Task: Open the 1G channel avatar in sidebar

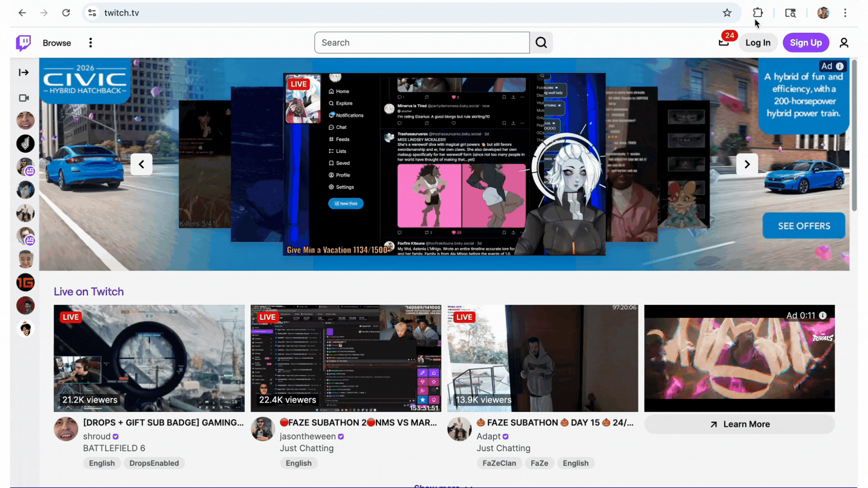Action: tap(25, 282)
